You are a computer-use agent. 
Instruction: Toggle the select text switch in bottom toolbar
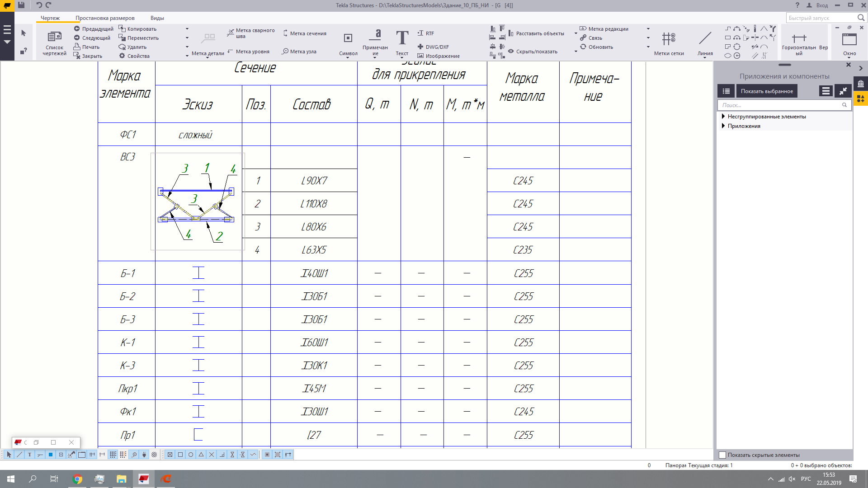[x=30, y=455]
